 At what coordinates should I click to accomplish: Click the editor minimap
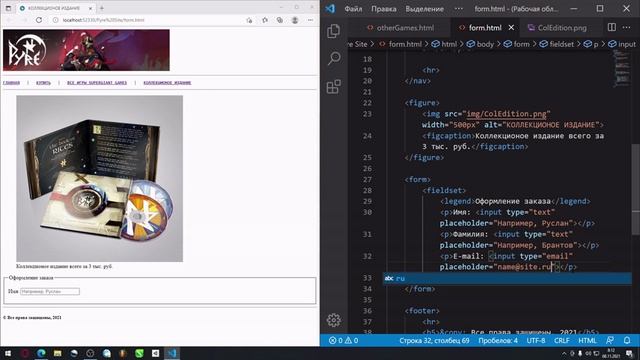click(x=622, y=69)
